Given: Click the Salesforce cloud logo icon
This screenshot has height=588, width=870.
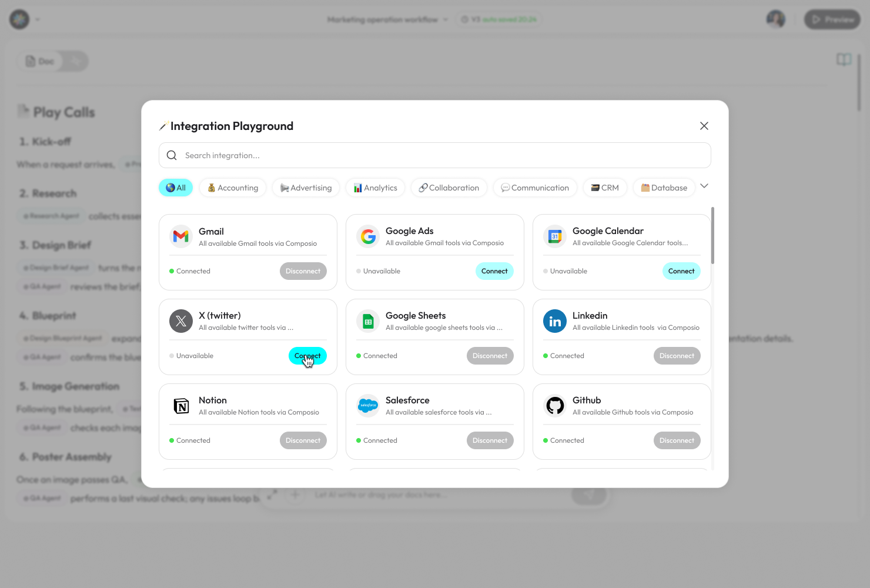Looking at the screenshot, I should (x=368, y=406).
